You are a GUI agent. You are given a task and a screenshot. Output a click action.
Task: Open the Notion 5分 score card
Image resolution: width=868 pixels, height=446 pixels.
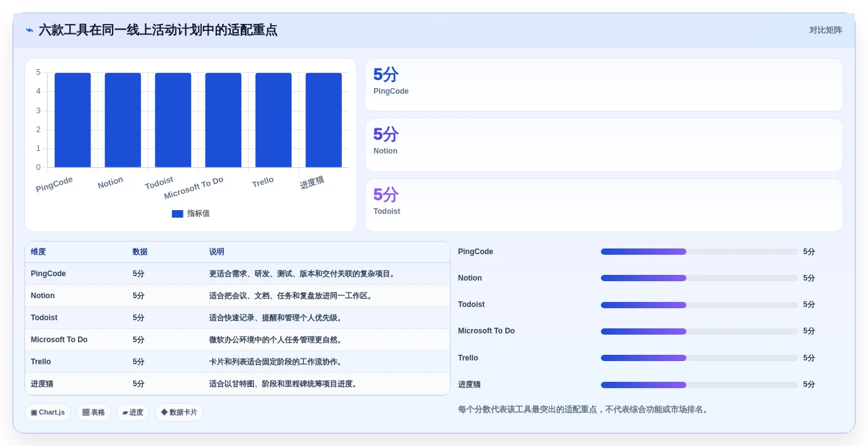click(x=603, y=145)
